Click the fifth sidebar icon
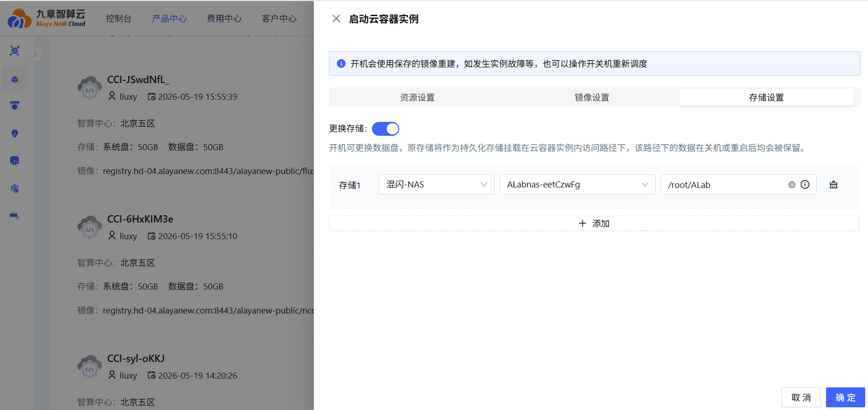The width and height of the screenshot is (868, 410). tap(15, 161)
